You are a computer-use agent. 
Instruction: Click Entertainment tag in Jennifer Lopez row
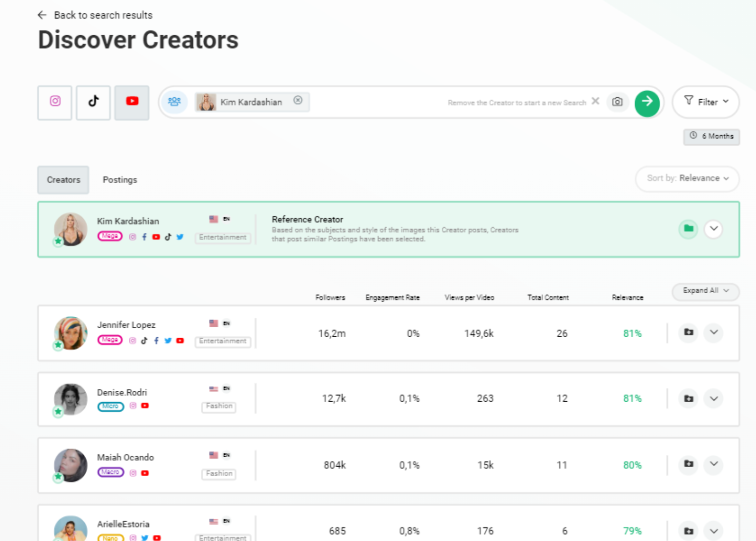[x=223, y=341]
